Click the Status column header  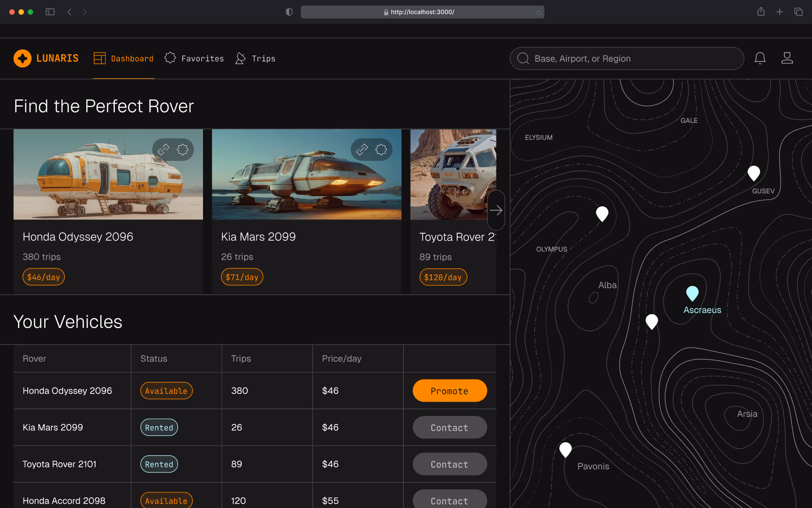[154, 358]
